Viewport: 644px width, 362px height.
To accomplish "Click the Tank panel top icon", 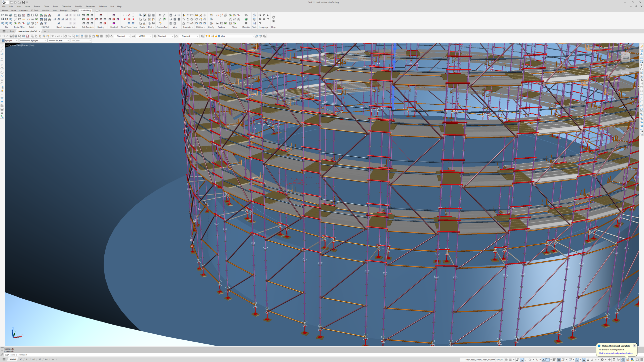I will click(254, 15).
